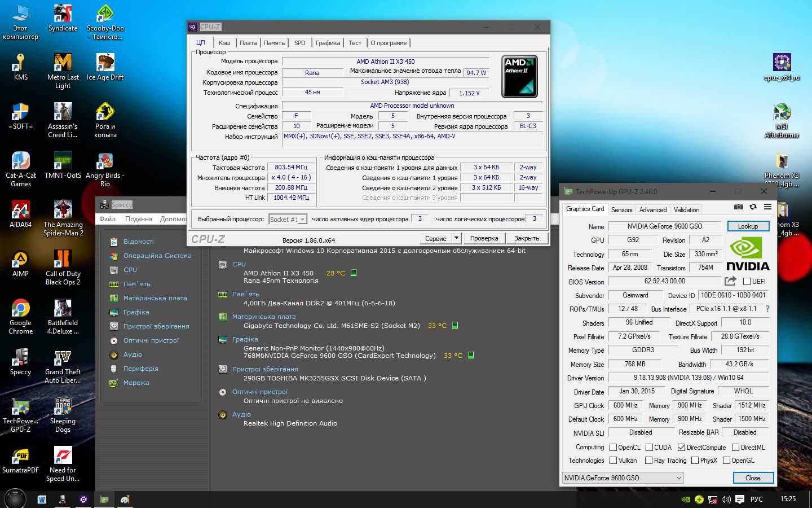Click the Word icon in the taskbar
Screen dimensions: 812x508
point(41,500)
